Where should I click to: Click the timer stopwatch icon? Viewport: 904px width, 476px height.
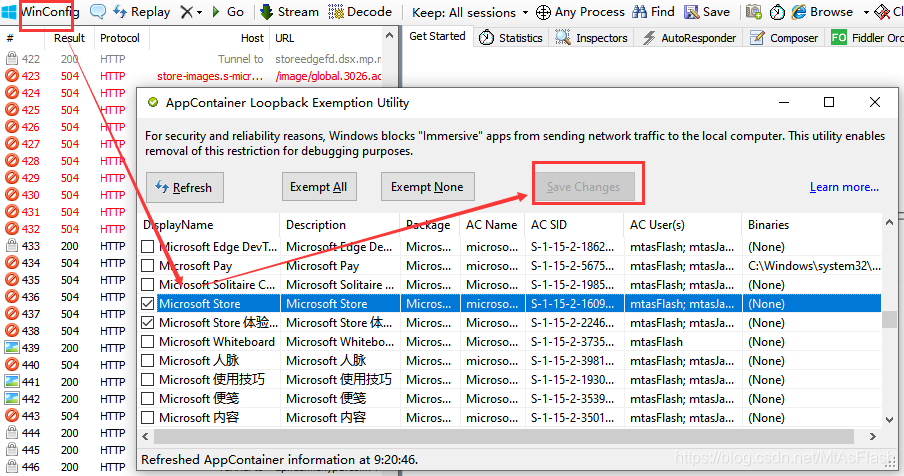click(777, 12)
